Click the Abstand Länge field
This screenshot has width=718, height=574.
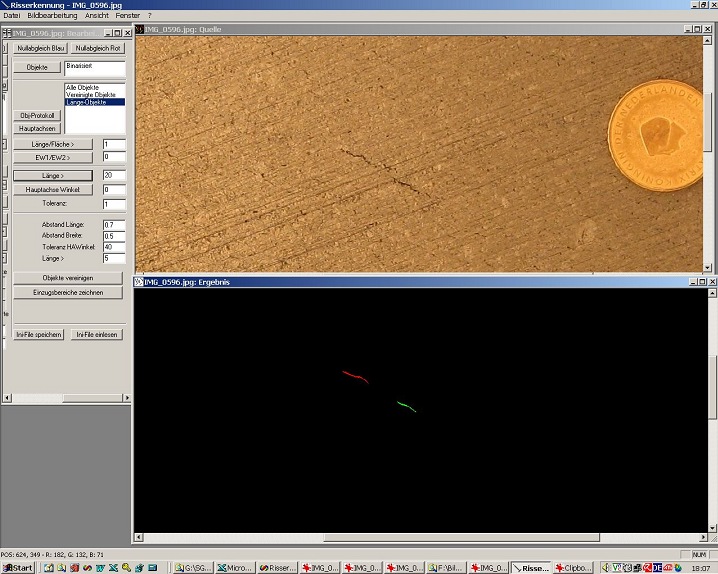coord(114,225)
